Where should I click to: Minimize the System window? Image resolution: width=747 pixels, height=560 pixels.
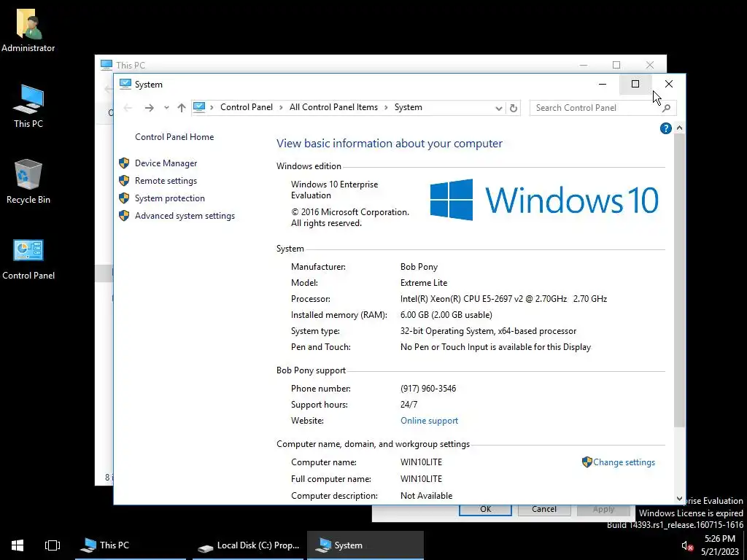tap(603, 85)
